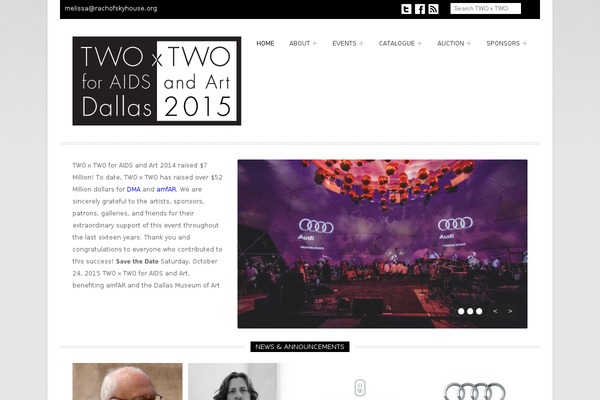This screenshot has height=400, width=600.
Task: Select the dark first slide indicator dot
Action: tap(452, 311)
